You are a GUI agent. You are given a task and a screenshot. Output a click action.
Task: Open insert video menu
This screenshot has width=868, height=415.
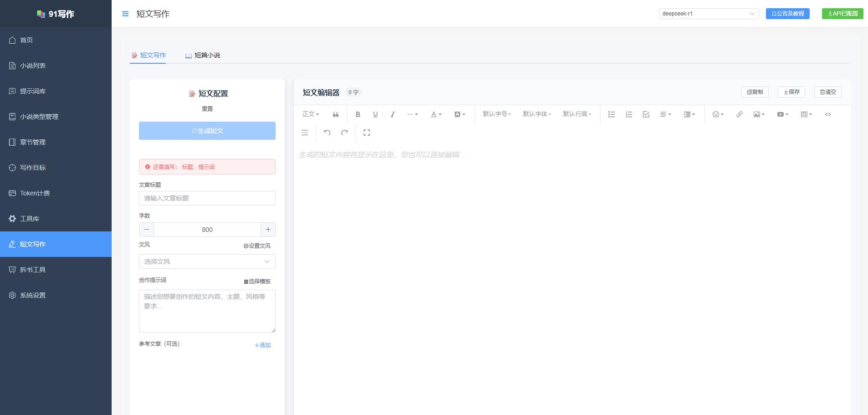(783, 114)
